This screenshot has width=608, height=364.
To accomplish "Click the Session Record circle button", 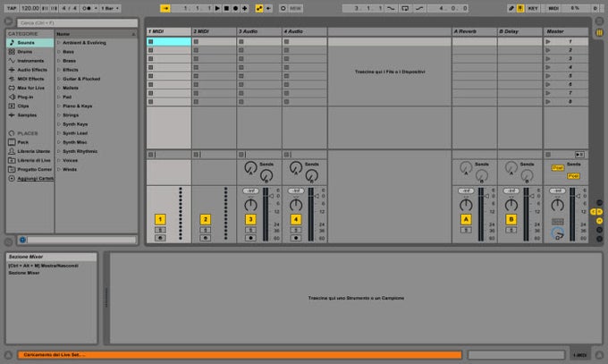I will click(x=283, y=8).
